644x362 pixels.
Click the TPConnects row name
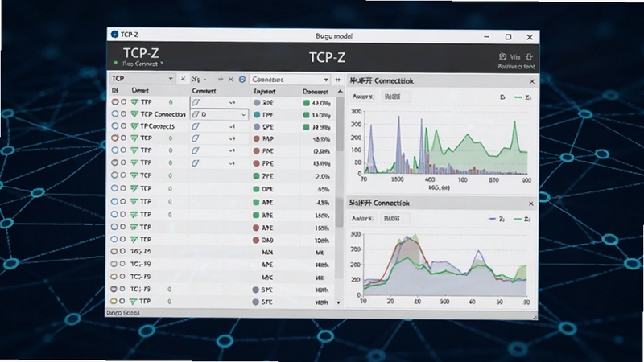[x=157, y=126]
